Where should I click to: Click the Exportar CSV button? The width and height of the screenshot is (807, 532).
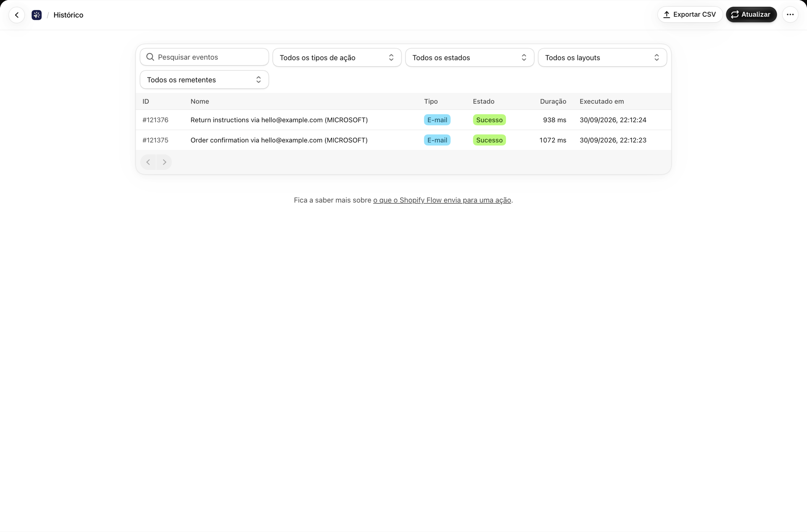coord(690,14)
